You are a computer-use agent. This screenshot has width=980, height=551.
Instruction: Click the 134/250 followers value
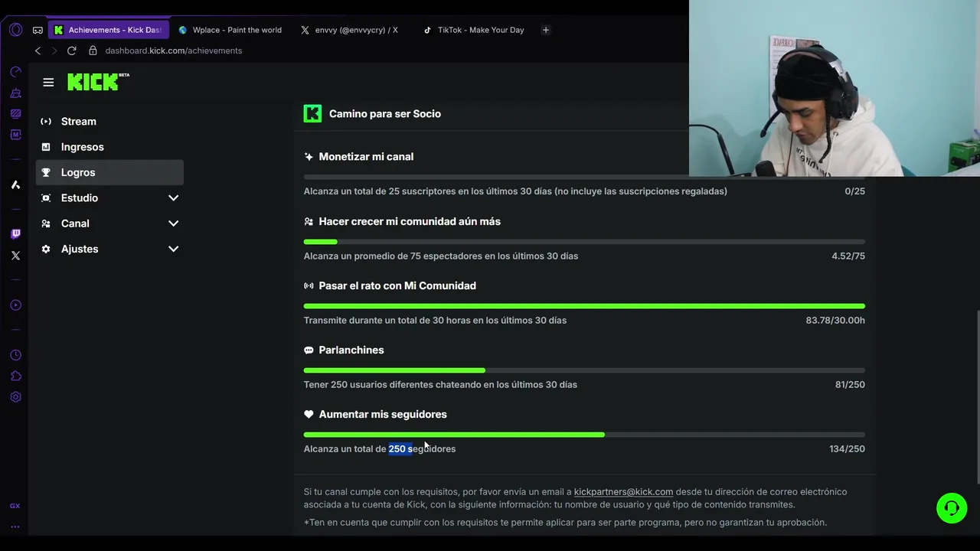pyautogui.click(x=847, y=449)
